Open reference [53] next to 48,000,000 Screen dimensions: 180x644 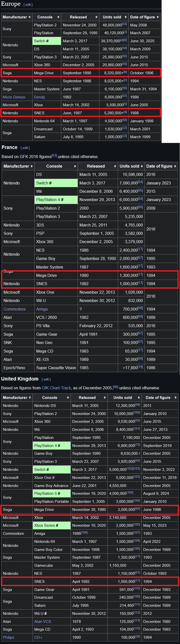[124, 24]
